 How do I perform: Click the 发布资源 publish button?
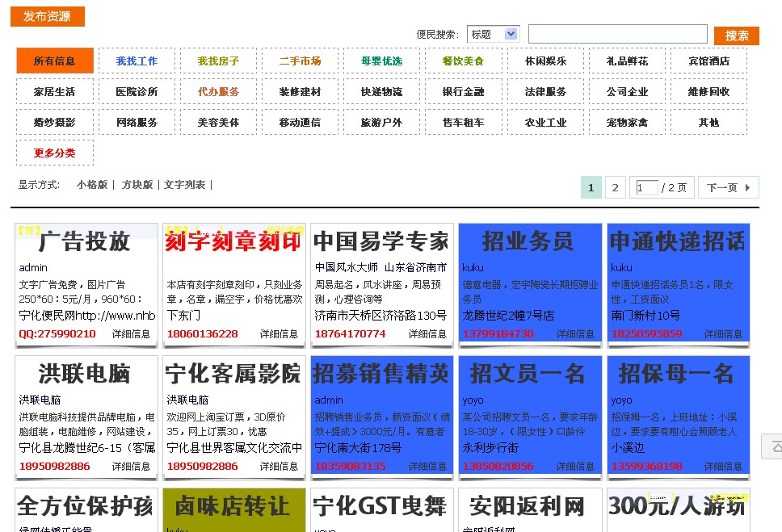click(x=47, y=16)
